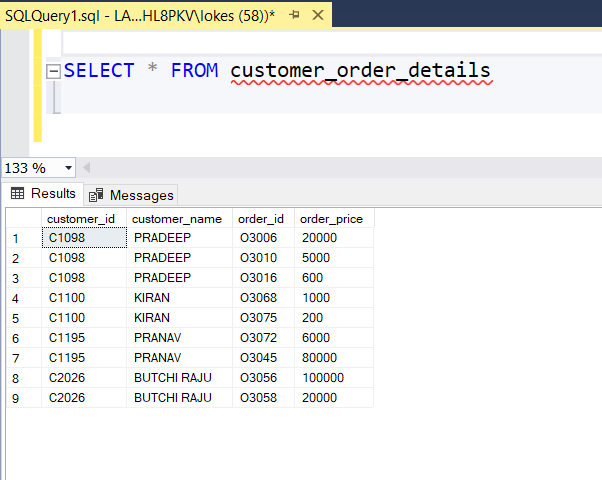The height and width of the screenshot is (480, 602).
Task: Click the grid's top-left select-all corner
Action: pyautogui.click(x=22, y=218)
